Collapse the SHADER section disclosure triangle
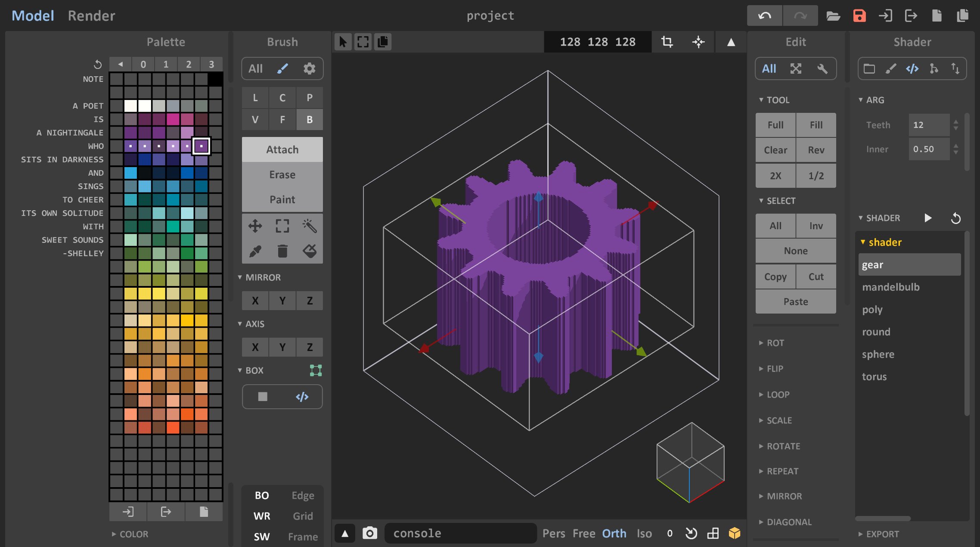This screenshot has width=980, height=547. tap(861, 218)
